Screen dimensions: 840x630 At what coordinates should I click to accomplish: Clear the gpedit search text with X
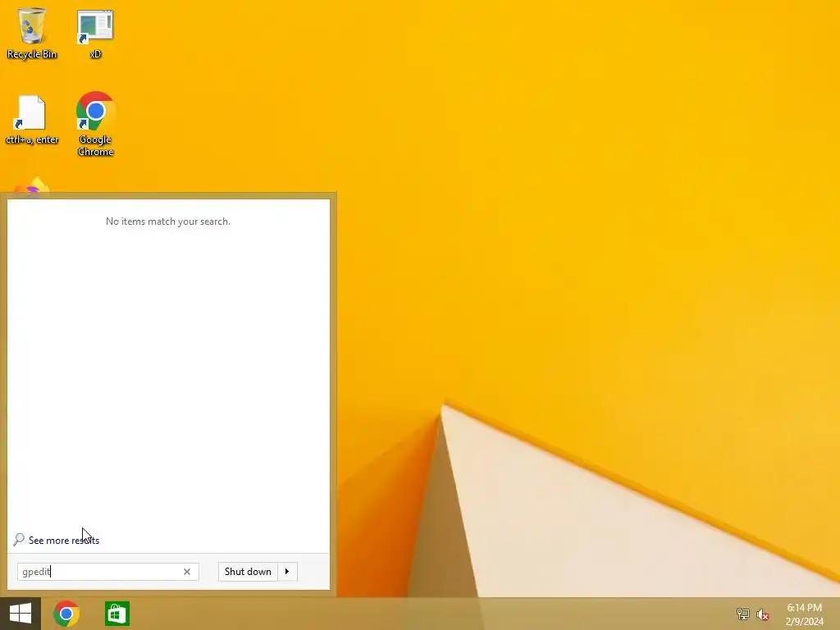pos(187,572)
